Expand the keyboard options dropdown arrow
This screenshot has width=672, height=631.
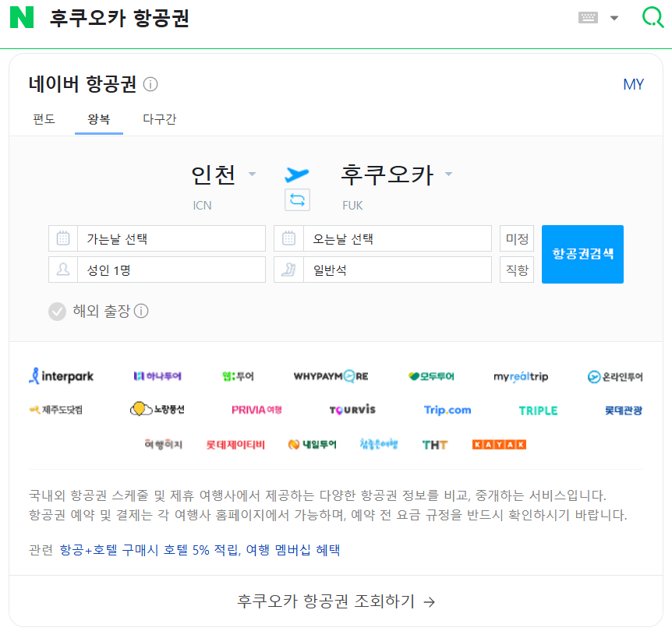614,18
